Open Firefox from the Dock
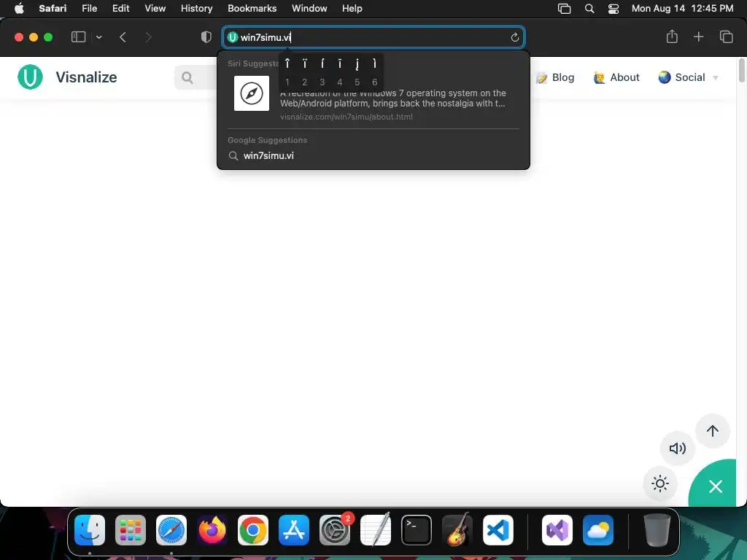The width and height of the screenshot is (747, 560). (212, 530)
